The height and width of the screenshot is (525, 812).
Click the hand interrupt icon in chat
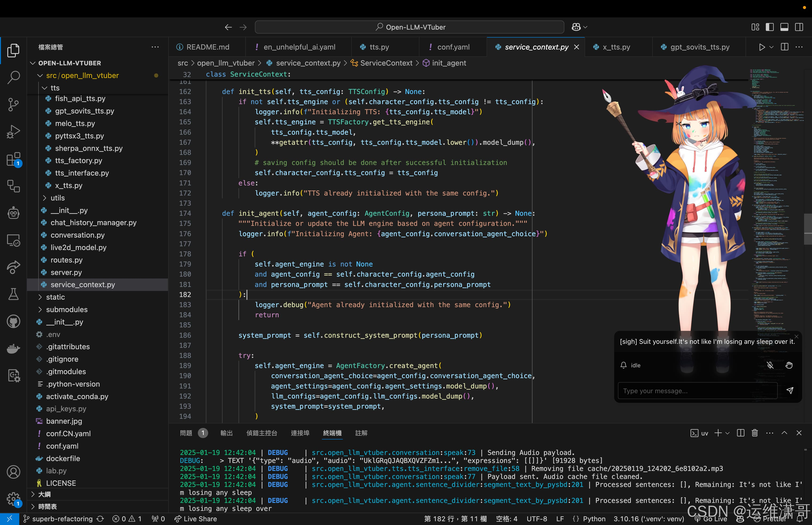click(789, 365)
